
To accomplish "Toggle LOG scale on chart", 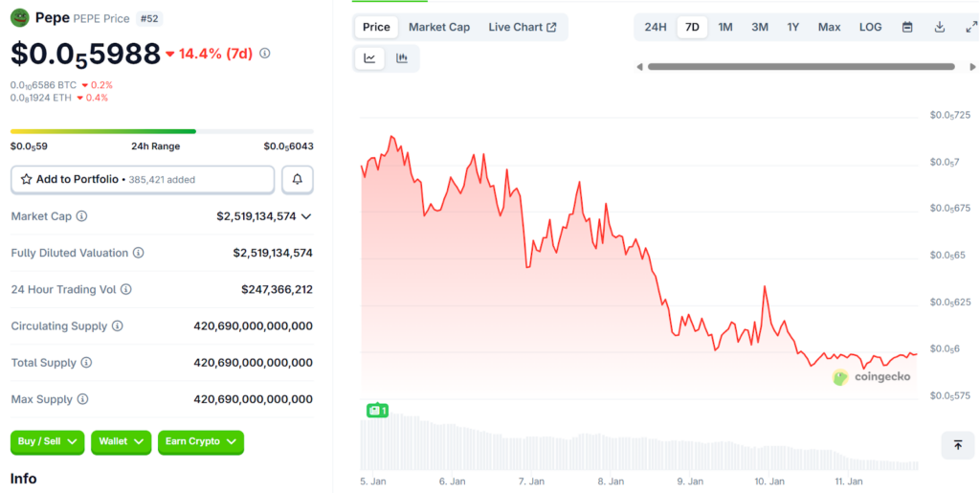I will [x=870, y=27].
